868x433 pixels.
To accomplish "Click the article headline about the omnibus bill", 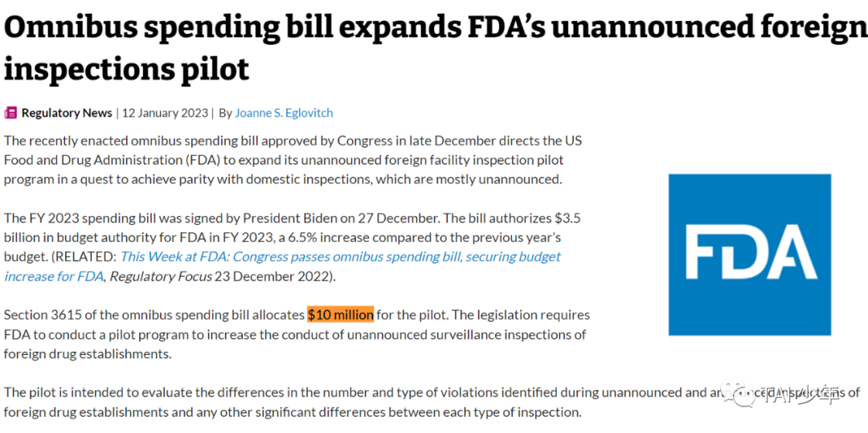I will pos(434,48).
